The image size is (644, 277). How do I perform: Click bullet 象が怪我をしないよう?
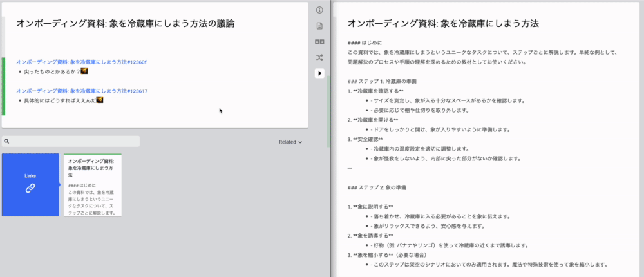445,158
